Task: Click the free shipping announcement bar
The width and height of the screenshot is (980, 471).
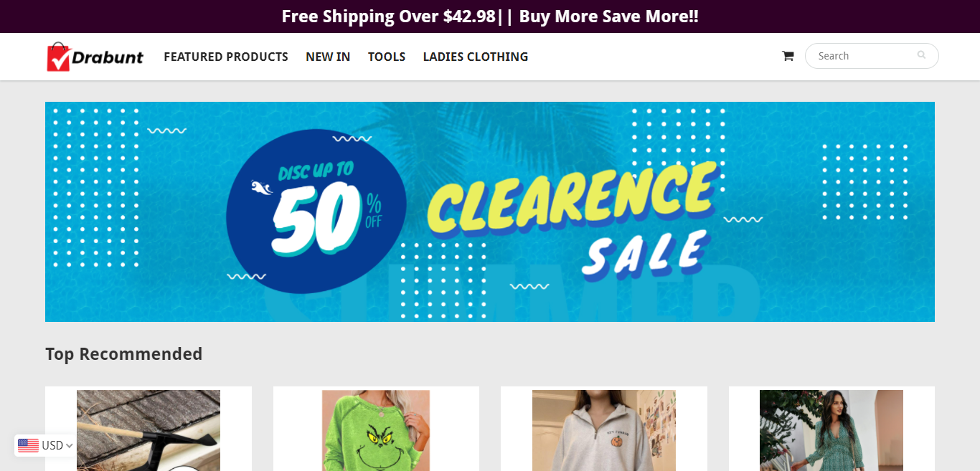Action: click(x=490, y=16)
